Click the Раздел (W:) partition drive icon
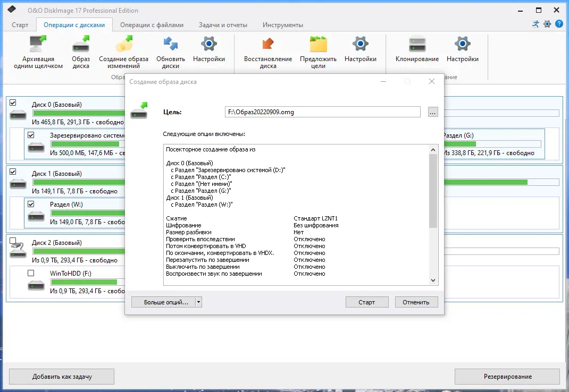 (36, 217)
